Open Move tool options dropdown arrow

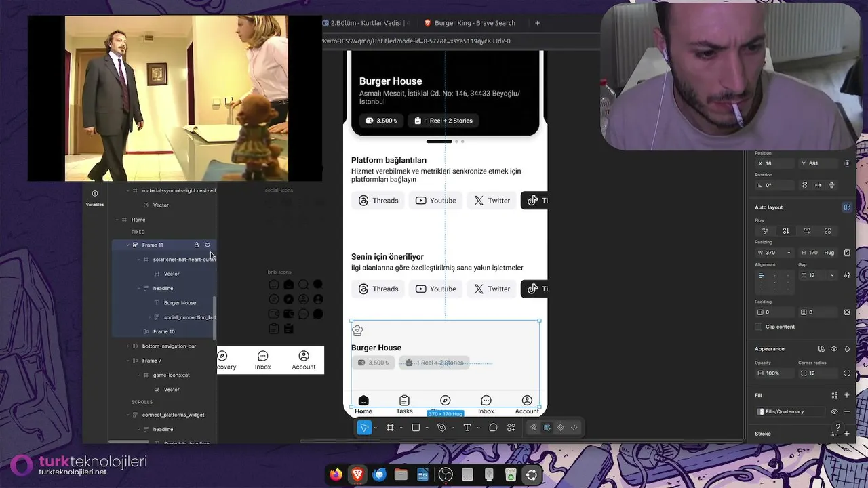(375, 428)
